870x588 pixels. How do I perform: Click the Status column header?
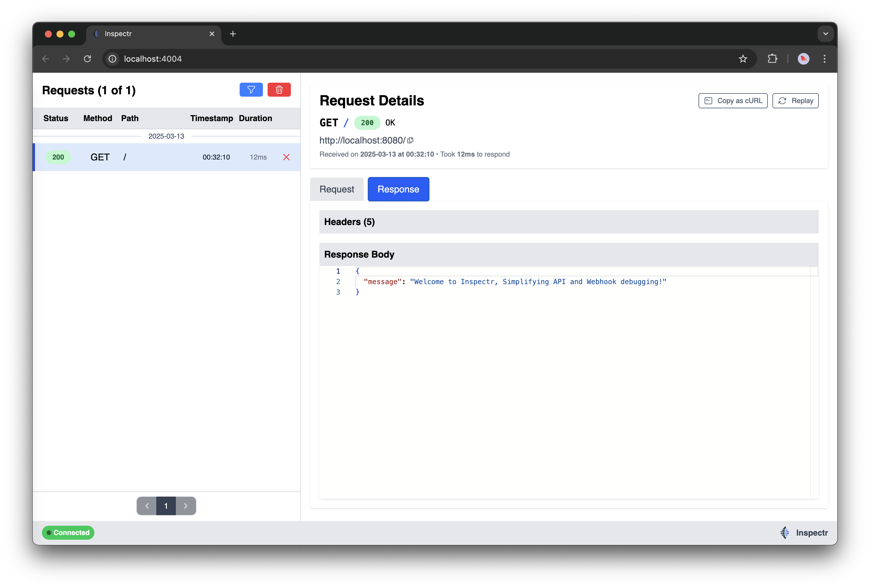pyautogui.click(x=56, y=118)
